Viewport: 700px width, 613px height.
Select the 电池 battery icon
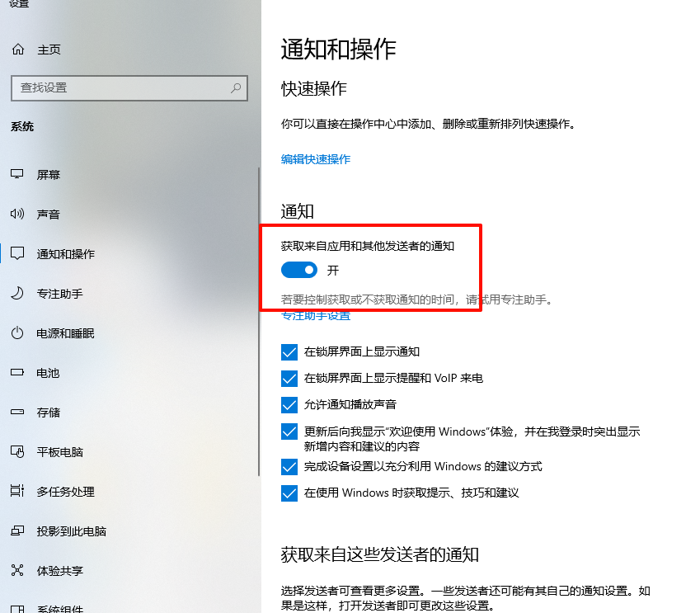[x=17, y=372]
